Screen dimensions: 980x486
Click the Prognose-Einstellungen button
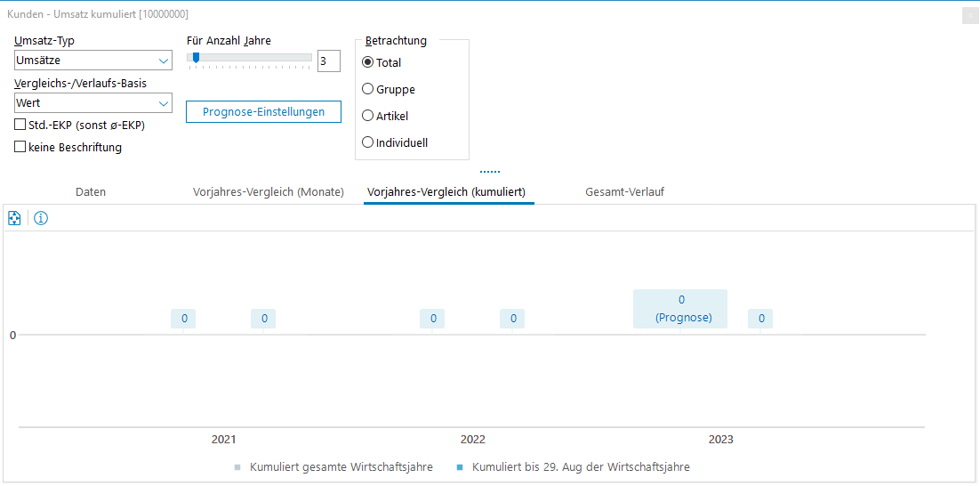[263, 112]
